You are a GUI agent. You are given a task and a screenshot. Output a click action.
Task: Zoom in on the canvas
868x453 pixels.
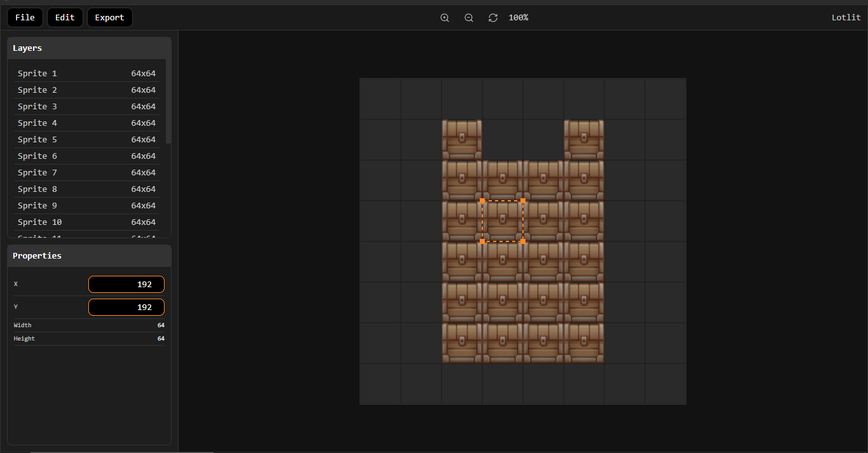pyautogui.click(x=444, y=17)
